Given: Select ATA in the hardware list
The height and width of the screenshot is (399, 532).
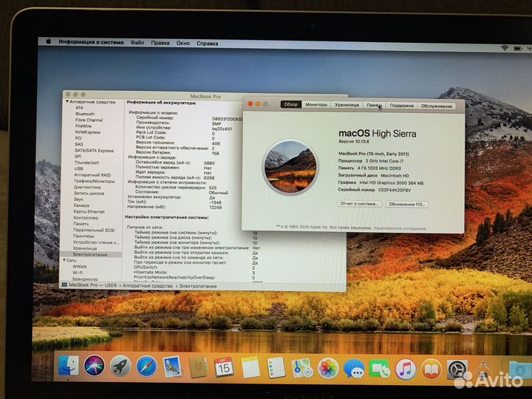Looking at the screenshot, I should [79, 108].
